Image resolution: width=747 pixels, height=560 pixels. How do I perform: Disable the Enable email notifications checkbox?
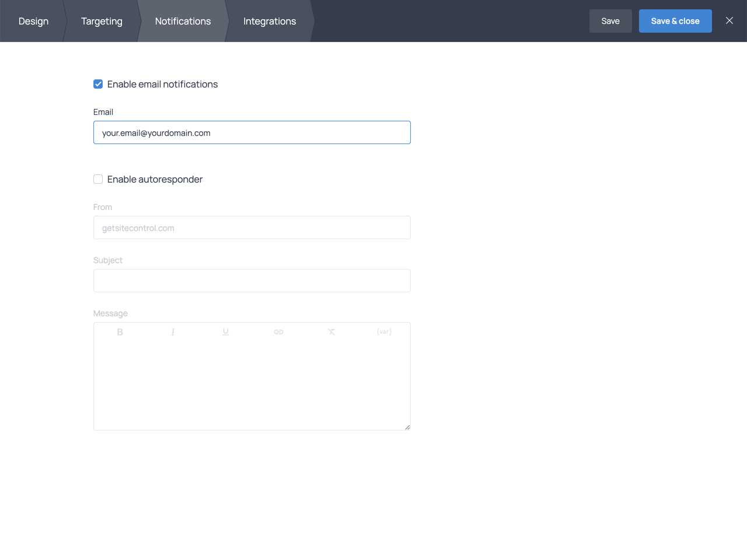pyautogui.click(x=98, y=84)
